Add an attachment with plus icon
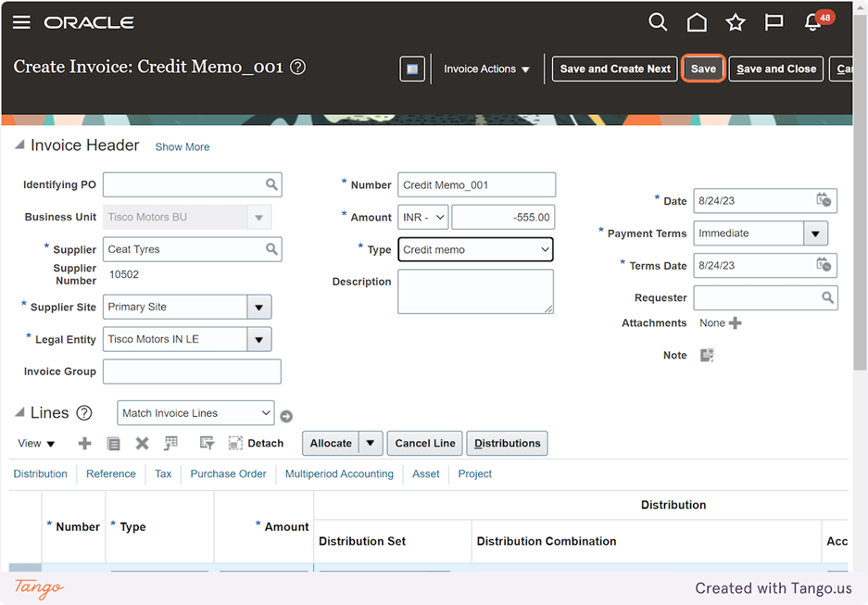This screenshot has height=605, width=868. click(736, 322)
